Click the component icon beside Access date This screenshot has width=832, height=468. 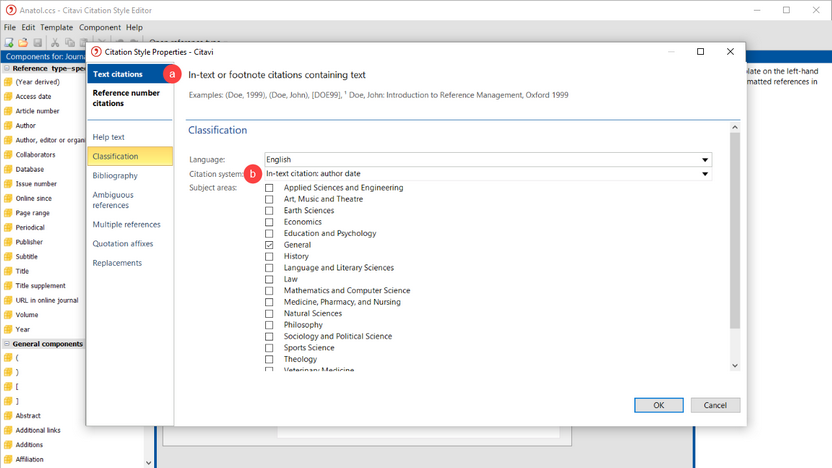point(8,97)
